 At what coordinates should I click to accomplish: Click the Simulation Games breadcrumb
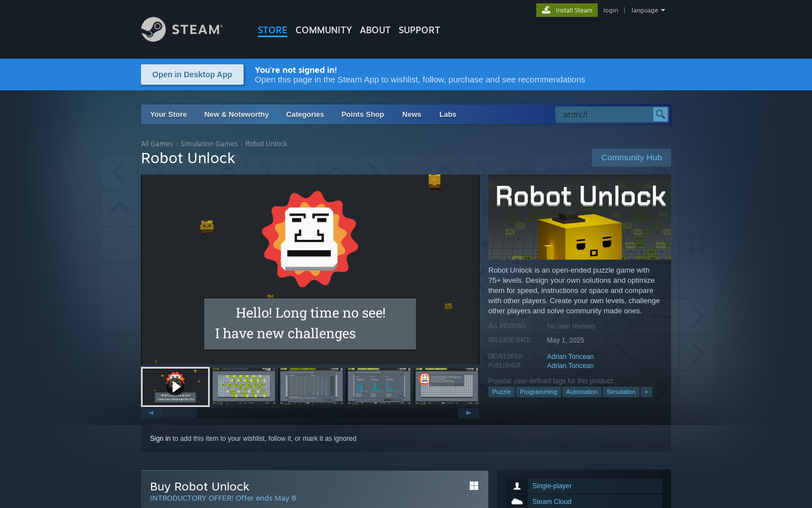click(x=209, y=144)
